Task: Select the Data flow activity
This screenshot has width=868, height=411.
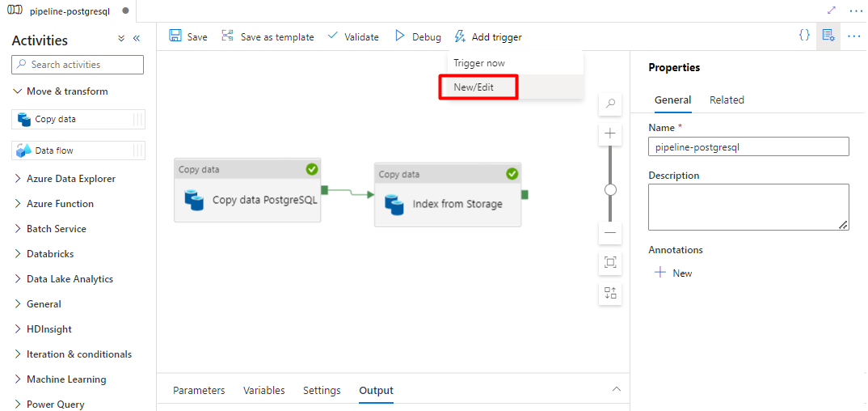Action: tap(78, 150)
